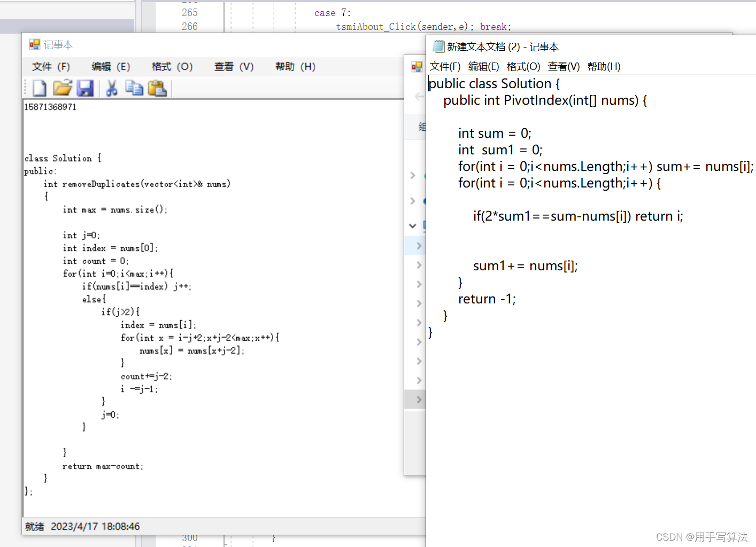Click the 'if(2*sum1==sum-nums[i]) return i;' line

click(x=578, y=216)
